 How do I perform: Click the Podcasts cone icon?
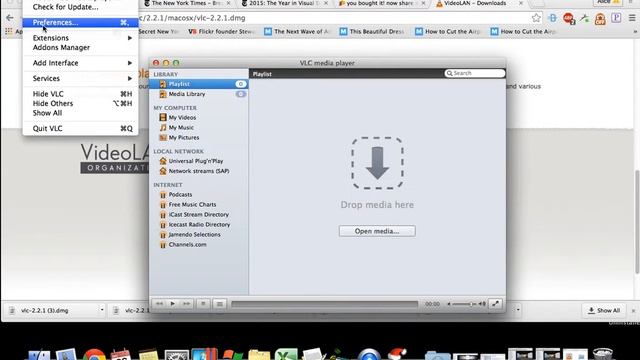pos(163,195)
